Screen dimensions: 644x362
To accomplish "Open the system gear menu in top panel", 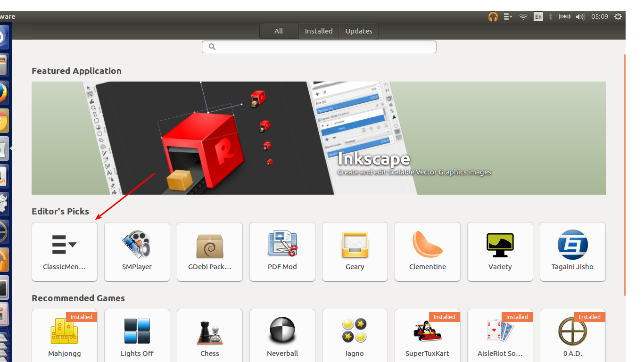I will (x=618, y=16).
